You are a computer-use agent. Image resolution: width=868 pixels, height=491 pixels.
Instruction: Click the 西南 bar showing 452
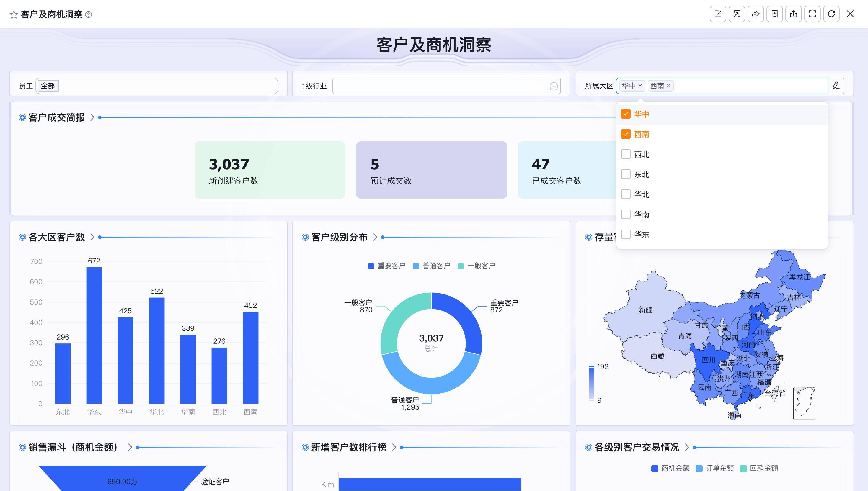click(x=251, y=358)
